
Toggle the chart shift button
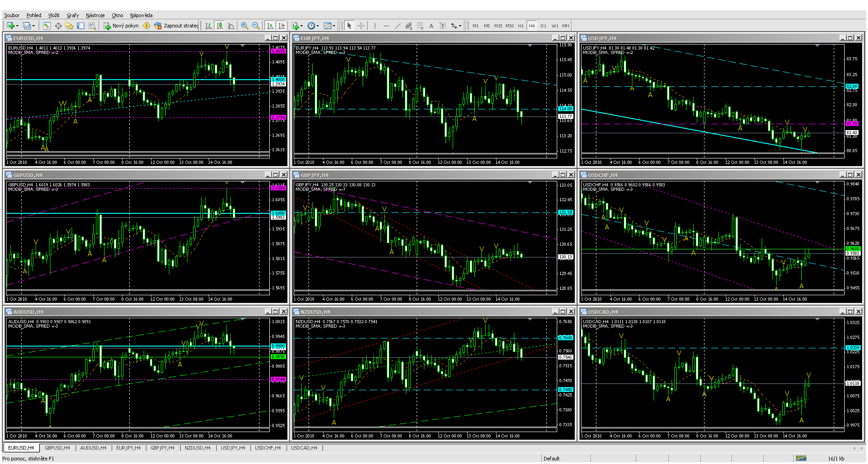click(x=281, y=26)
